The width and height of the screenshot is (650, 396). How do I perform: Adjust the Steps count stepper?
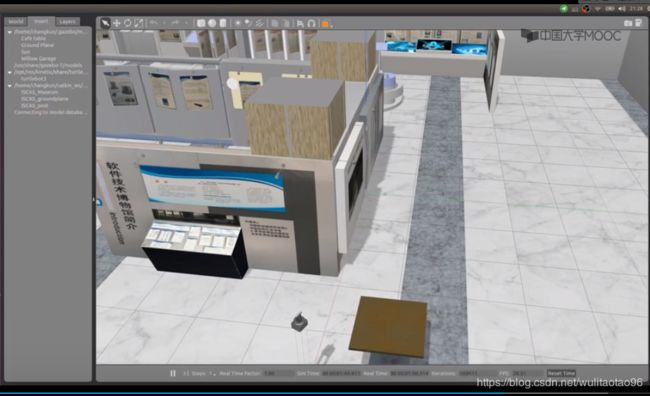pos(211,374)
